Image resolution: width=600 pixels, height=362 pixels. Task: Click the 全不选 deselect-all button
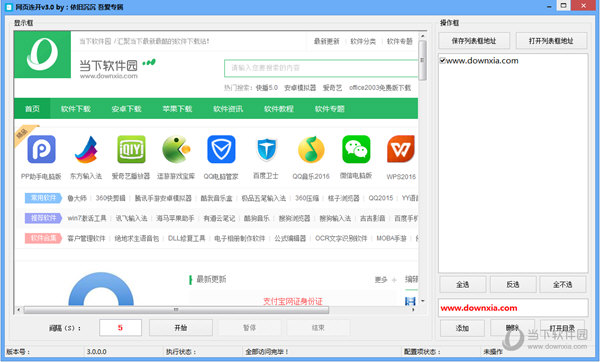click(562, 284)
